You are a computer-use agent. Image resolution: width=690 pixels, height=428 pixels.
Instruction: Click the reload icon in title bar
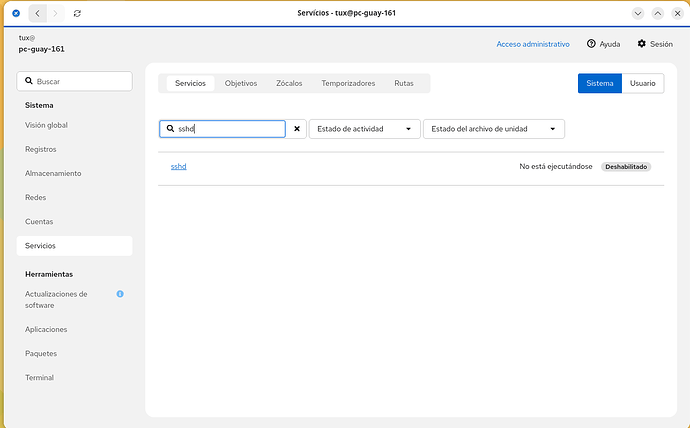tap(77, 13)
